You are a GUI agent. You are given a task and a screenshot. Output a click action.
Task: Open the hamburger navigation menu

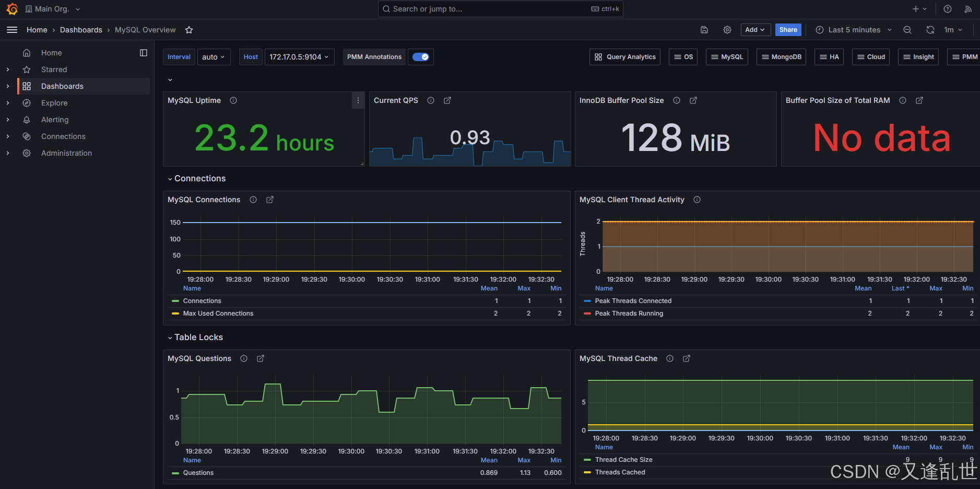(12, 30)
